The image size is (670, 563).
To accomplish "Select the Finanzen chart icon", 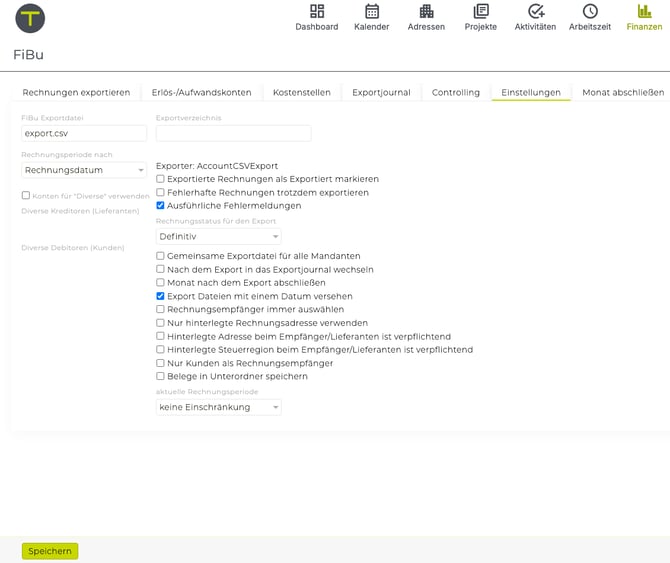I will click(x=644, y=12).
